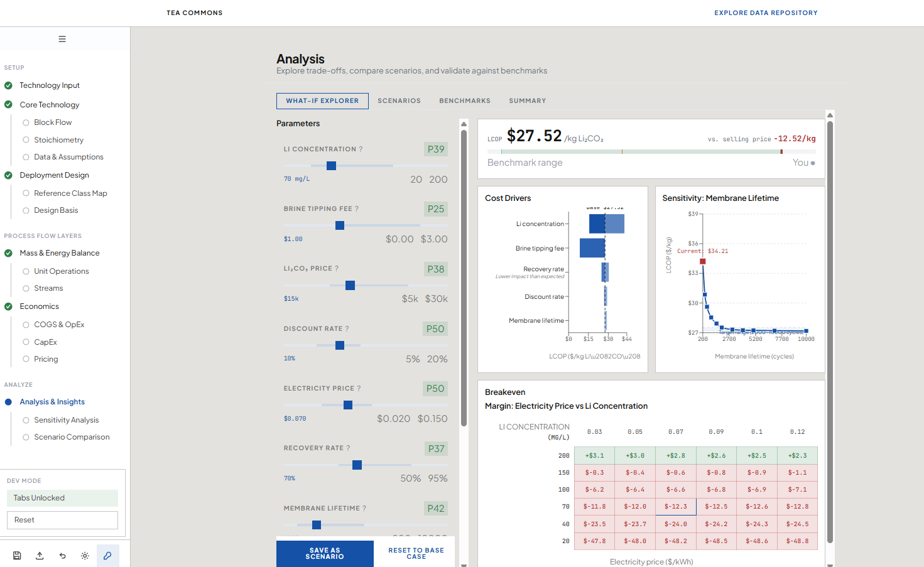Screen dimensions: 924x567
Task: Select the Block Flow radio item
Action: [53, 122]
